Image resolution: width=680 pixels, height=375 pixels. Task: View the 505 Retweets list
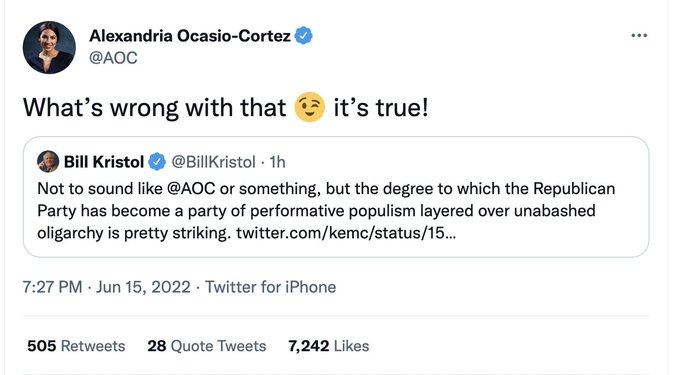(76, 346)
